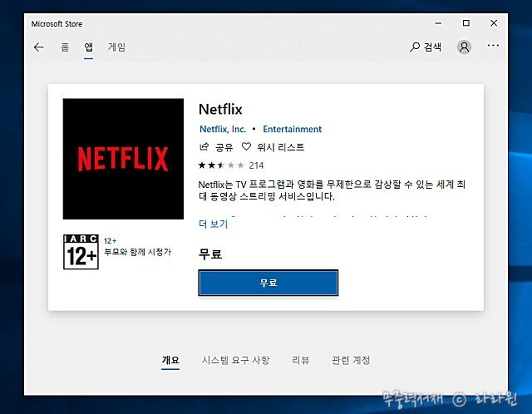Image resolution: width=532 pixels, height=414 pixels.
Task: Open the 12+ age rating link
Action: [x=110, y=241]
